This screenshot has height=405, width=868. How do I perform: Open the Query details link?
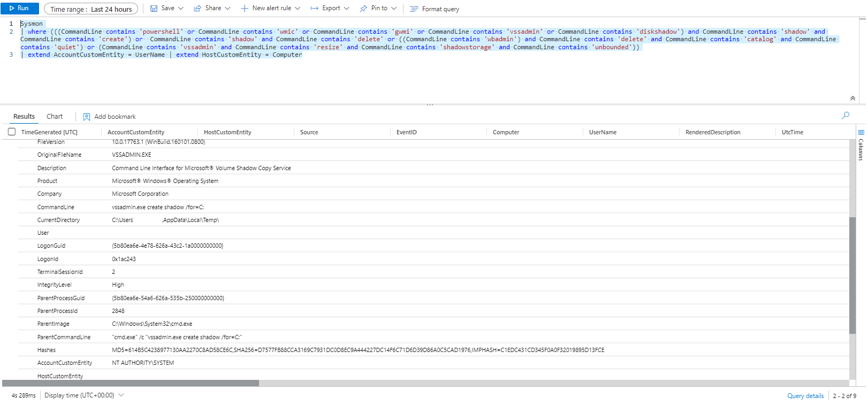tap(805, 396)
